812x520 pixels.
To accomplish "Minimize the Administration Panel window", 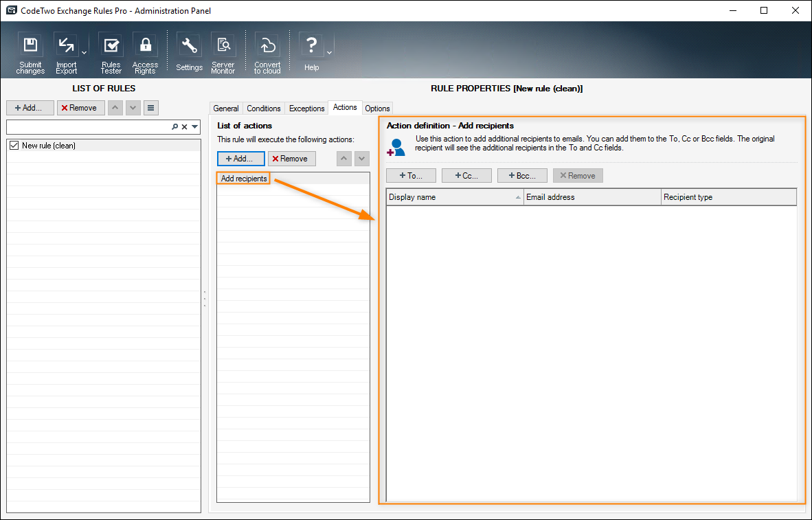I will coord(733,10).
